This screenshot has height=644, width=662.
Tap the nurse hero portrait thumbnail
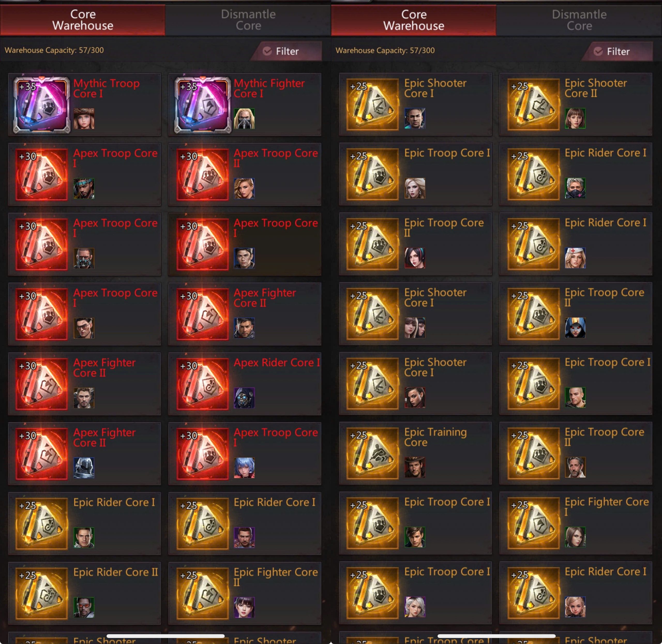point(575,258)
